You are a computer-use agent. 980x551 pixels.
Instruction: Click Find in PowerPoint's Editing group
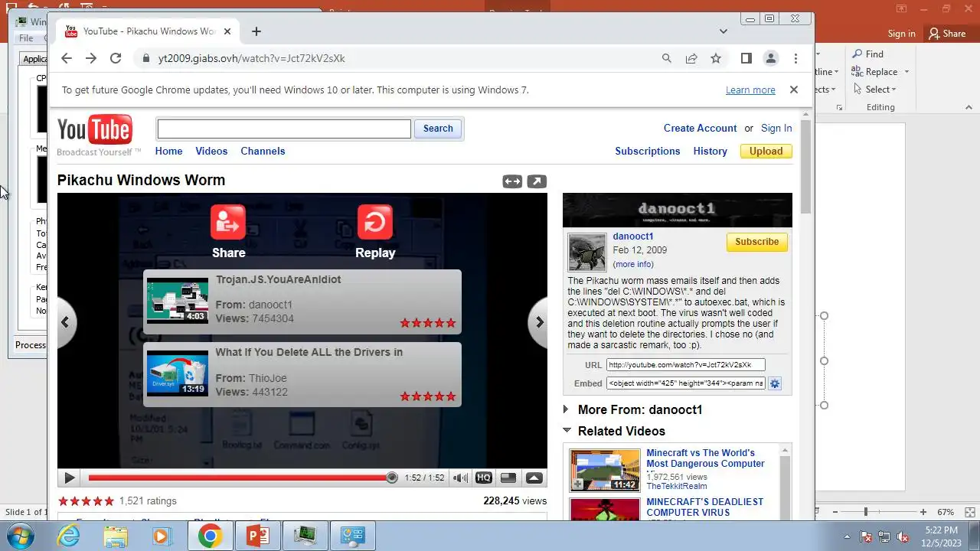pos(868,54)
